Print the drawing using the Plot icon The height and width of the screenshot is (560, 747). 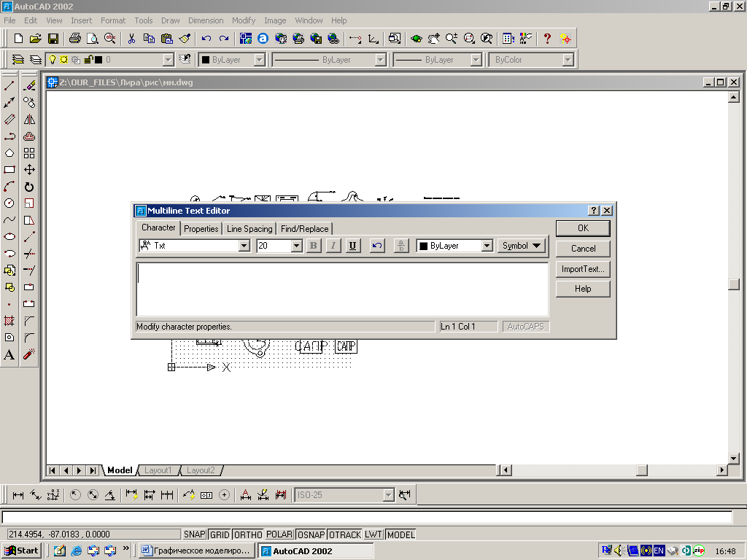(75, 39)
